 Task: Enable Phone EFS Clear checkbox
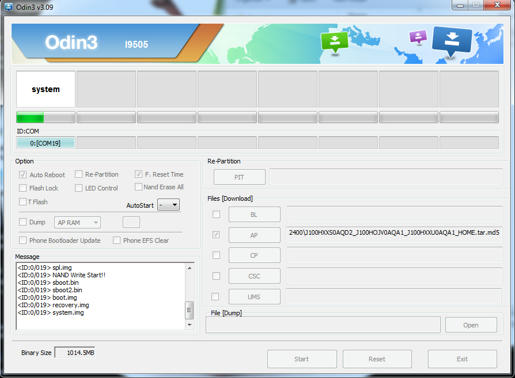(x=116, y=240)
